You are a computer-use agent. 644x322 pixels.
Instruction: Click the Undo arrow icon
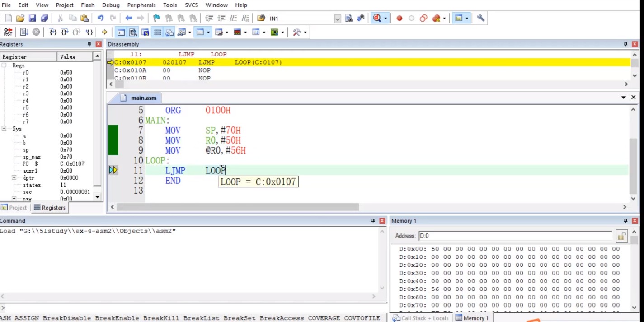click(100, 18)
